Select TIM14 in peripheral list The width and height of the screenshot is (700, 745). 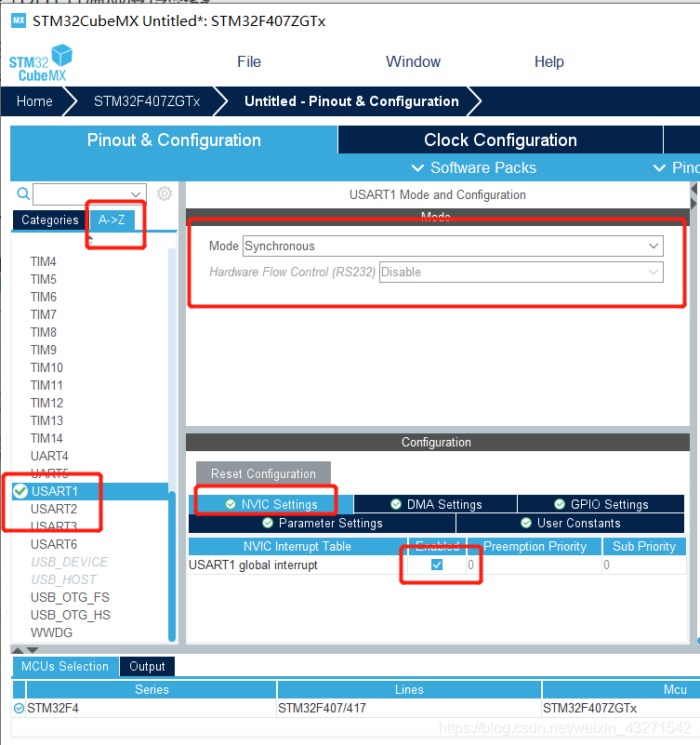pyautogui.click(x=46, y=438)
